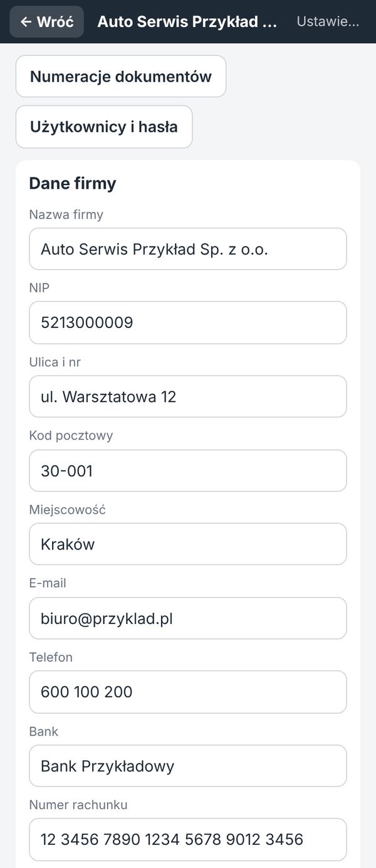Focus the E-mail field biuro@przyklad.pl

pyautogui.click(x=188, y=618)
